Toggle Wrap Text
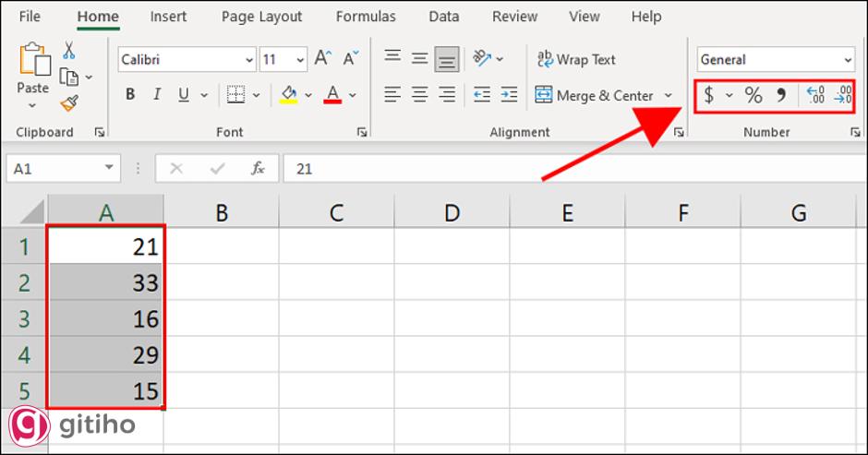 pyautogui.click(x=576, y=59)
